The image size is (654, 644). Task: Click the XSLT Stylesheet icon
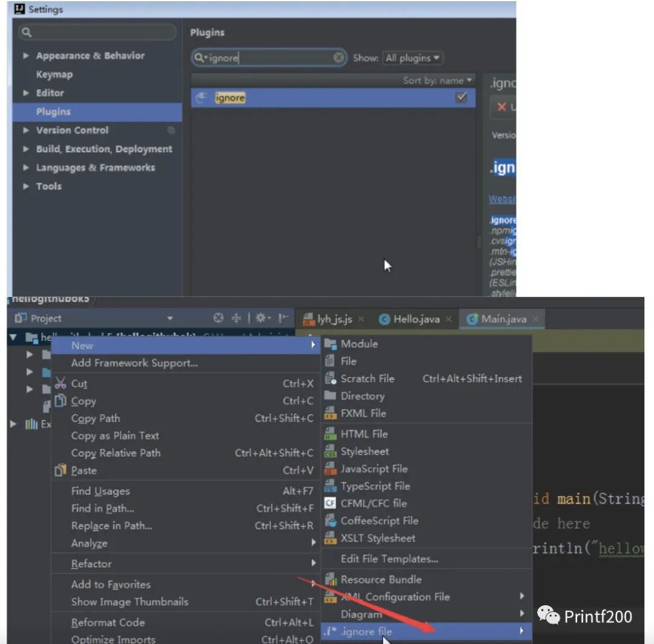331,538
